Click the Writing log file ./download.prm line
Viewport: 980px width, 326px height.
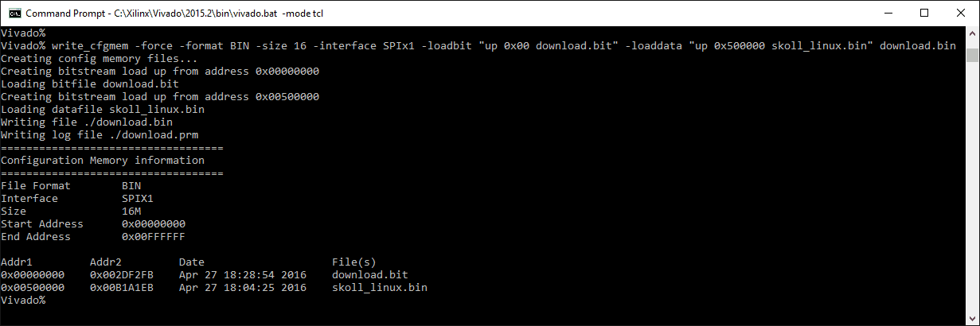93,134
